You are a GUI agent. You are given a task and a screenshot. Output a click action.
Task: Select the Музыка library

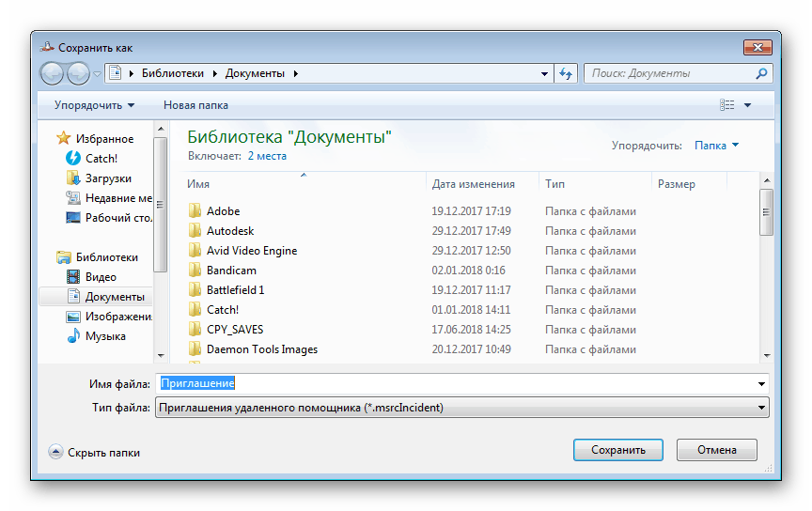coord(104,336)
